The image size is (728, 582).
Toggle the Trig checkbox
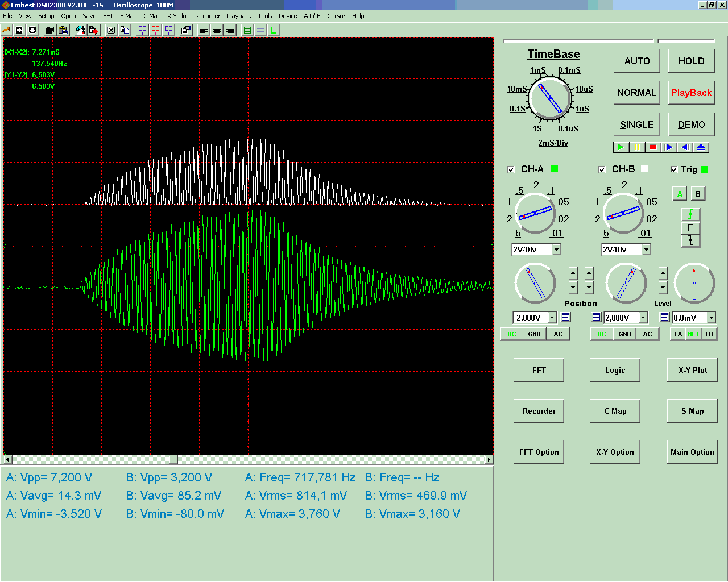point(674,169)
